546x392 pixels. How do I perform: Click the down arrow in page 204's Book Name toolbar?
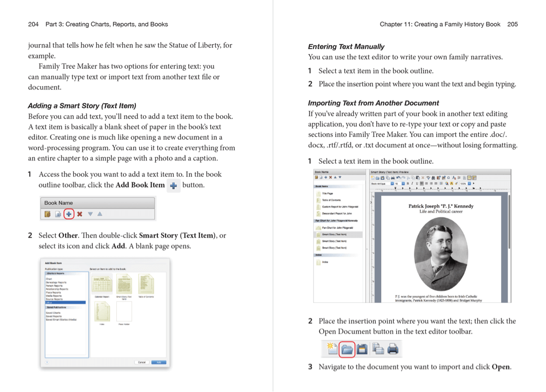pos(90,214)
